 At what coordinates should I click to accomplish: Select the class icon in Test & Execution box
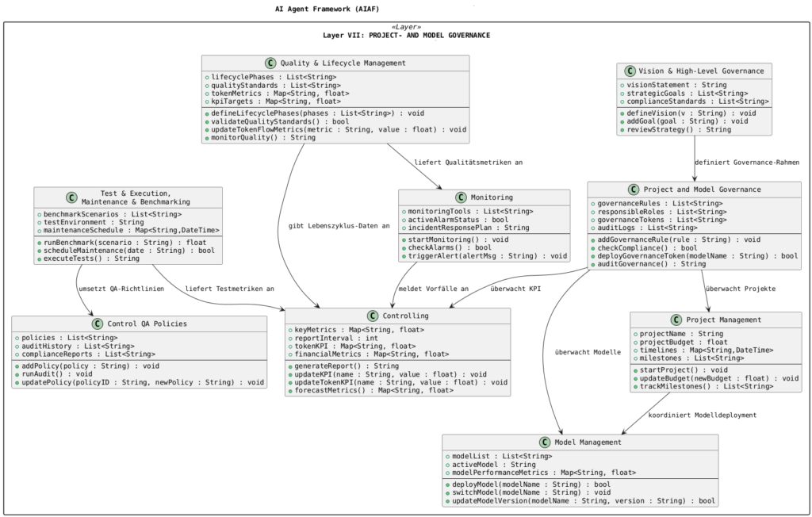(x=71, y=198)
